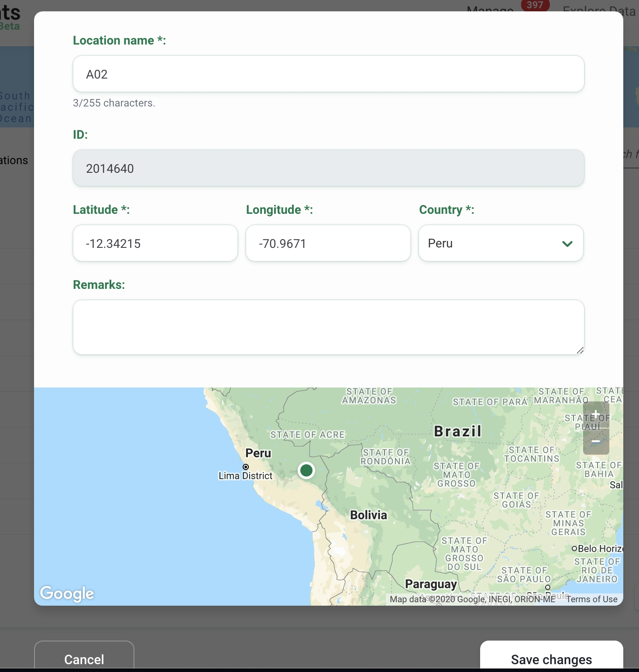Click the Bolivia label on the map
The height and width of the screenshot is (672, 639).
click(x=369, y=515)
